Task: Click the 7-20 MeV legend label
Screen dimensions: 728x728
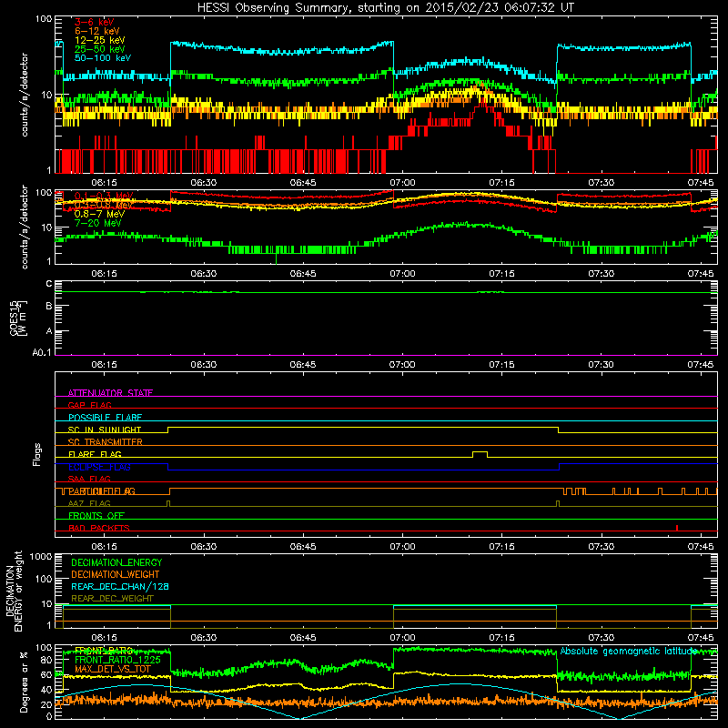Action: (98, 223)
